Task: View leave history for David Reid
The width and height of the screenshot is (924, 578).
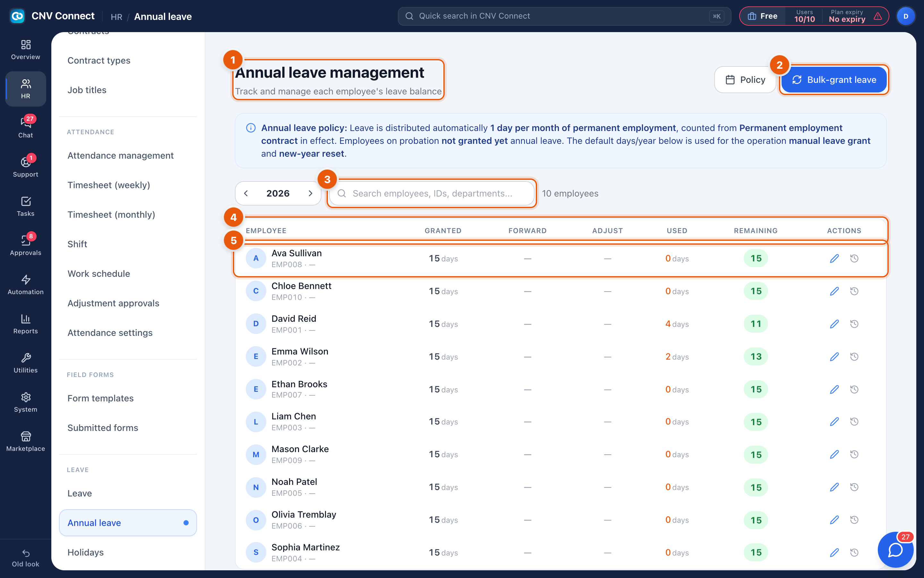Action: 854,324
